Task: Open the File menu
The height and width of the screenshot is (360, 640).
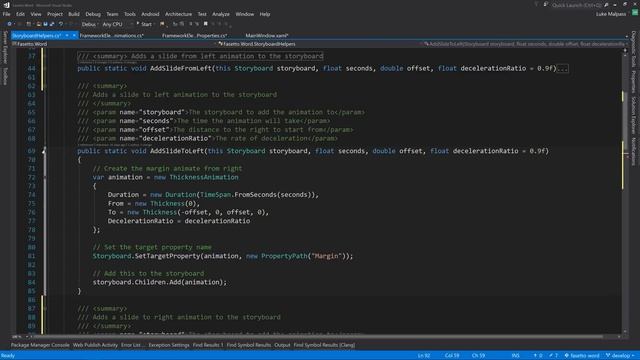Action: pos(7,14)
